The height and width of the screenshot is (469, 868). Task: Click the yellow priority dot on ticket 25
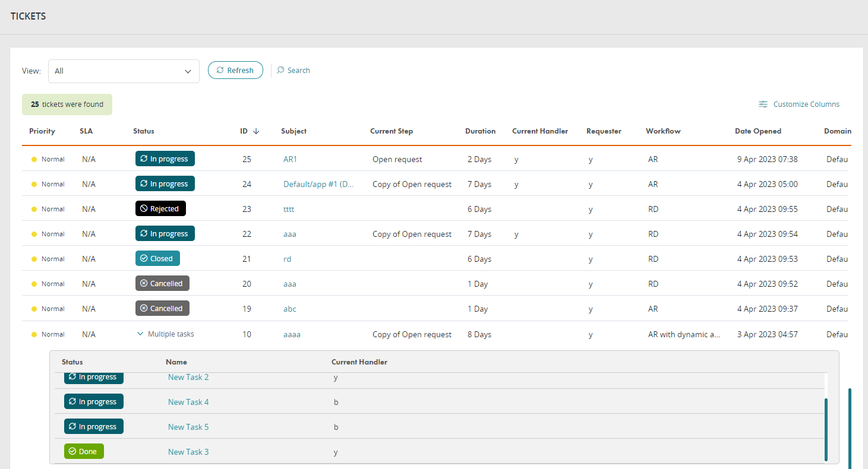click(x=34, y=159)
